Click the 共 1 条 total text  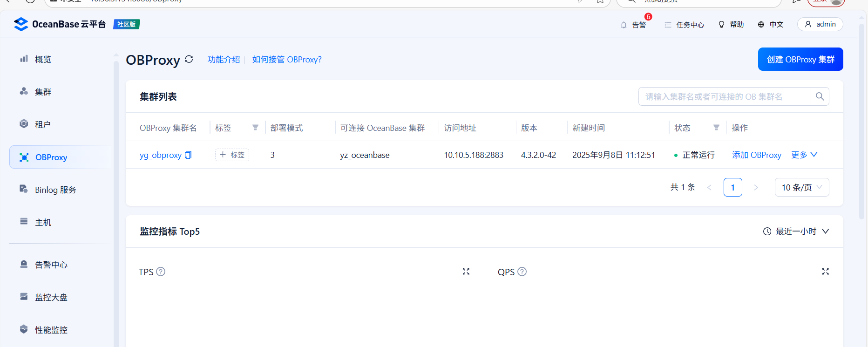[x=683, y=187]
